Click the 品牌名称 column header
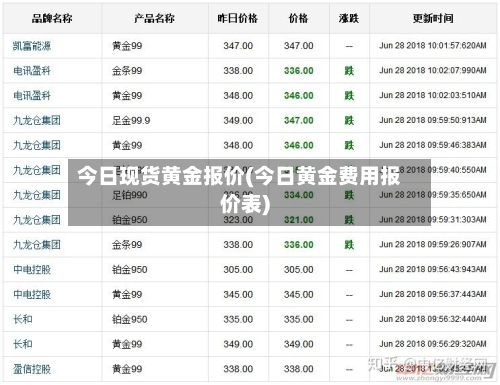 52,18
